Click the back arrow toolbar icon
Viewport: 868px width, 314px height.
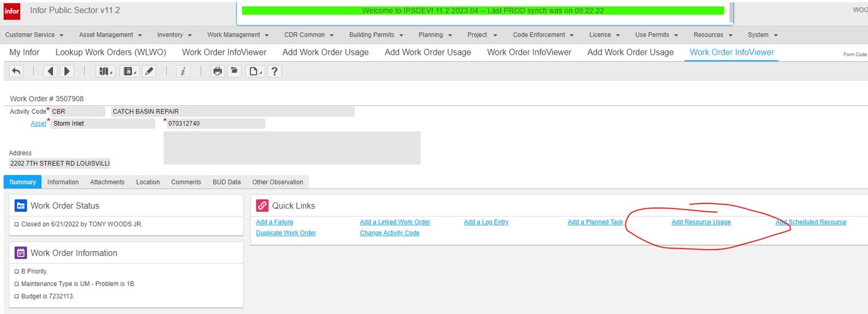[16, 71]
